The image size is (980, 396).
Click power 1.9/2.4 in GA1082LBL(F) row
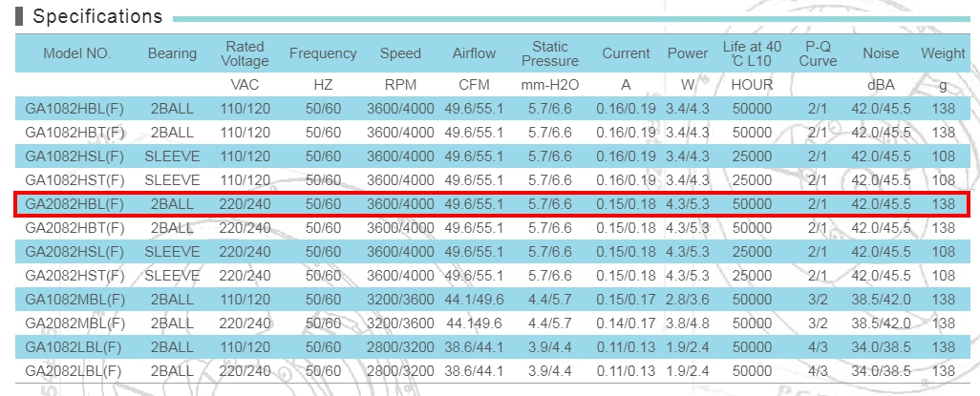click(688, 346)
